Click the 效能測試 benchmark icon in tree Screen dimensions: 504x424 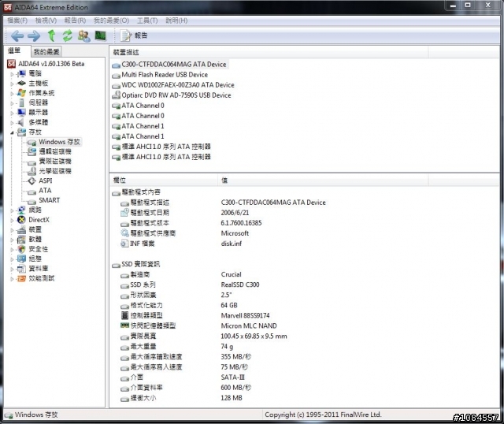pos(21,278)
